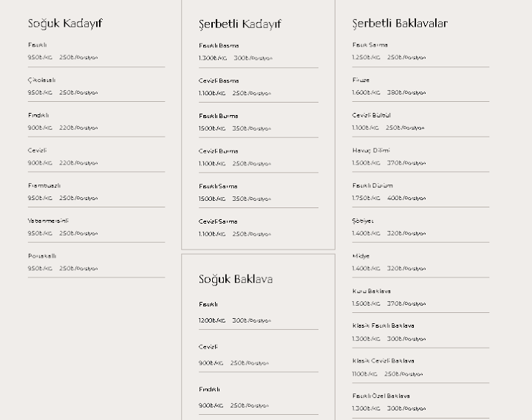Click the Fıstıklı Dürüm item
Image resolution: width=532 pixels, height=420 pixels.
[x=372, y=185]
